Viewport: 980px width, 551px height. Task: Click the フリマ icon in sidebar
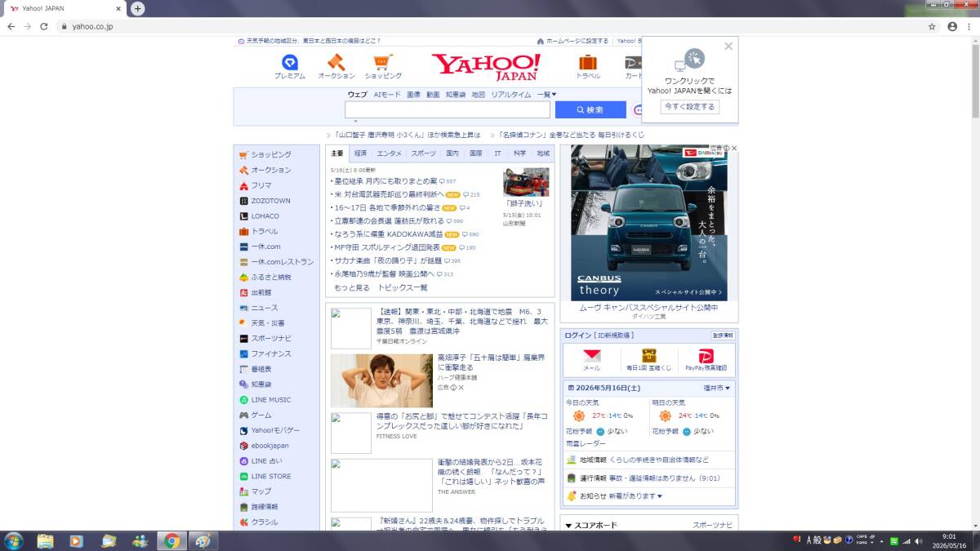point(243,185)
